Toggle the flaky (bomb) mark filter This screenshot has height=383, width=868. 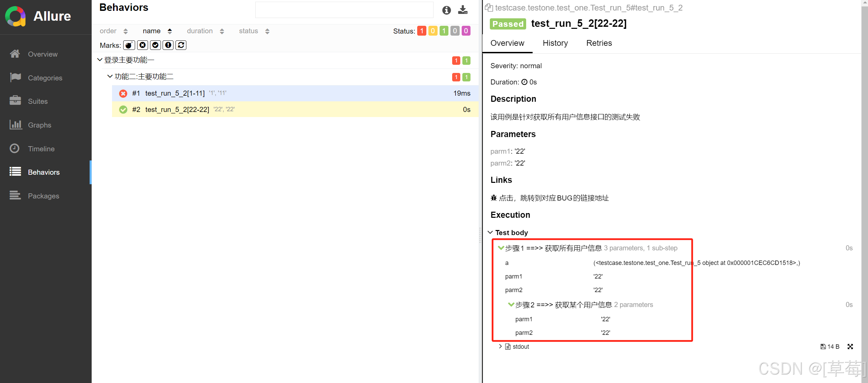point(129,45)
